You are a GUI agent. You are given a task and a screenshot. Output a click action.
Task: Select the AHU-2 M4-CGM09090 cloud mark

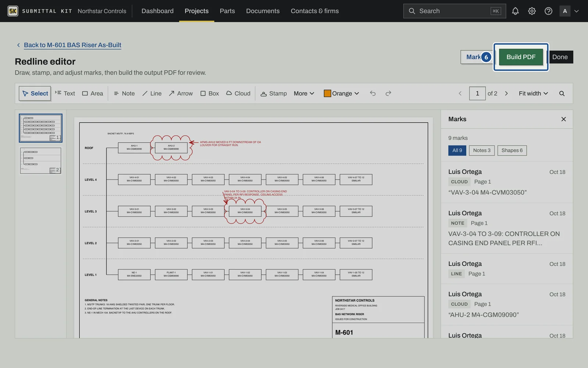pyautogui.click(x=507, y=304)
